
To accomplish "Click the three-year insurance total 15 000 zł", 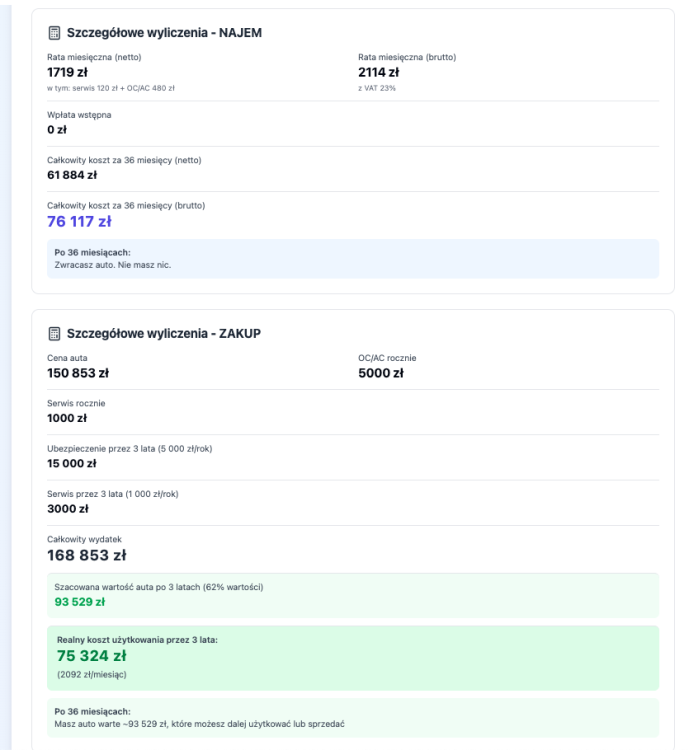I will point(74,463).
